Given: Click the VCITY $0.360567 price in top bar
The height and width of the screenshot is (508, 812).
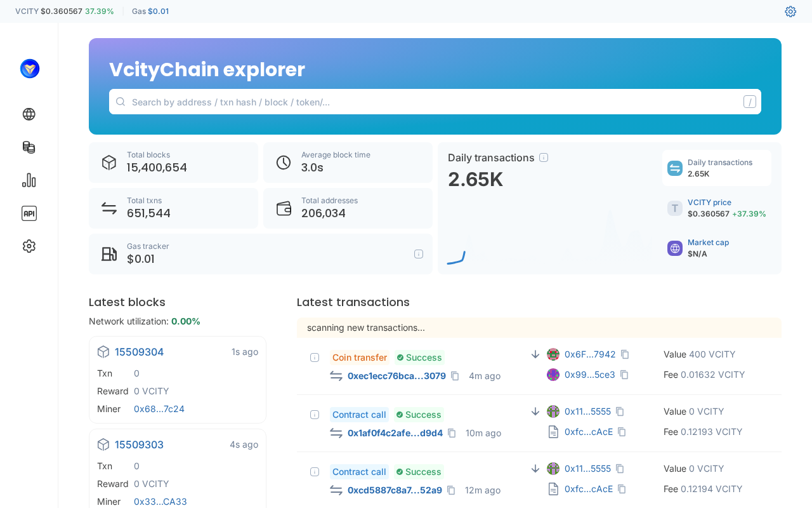Looking at the screenshot, I should (x=62, y=11).
